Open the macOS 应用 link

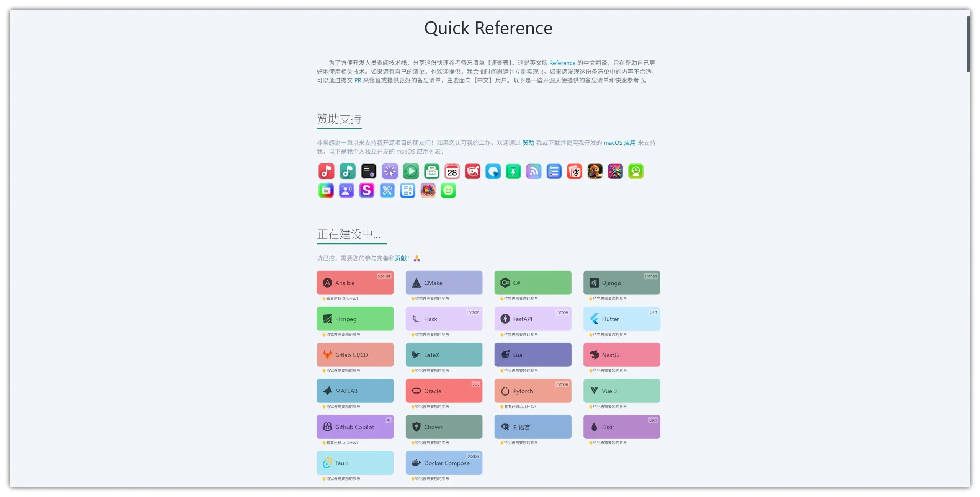(619, 142)
